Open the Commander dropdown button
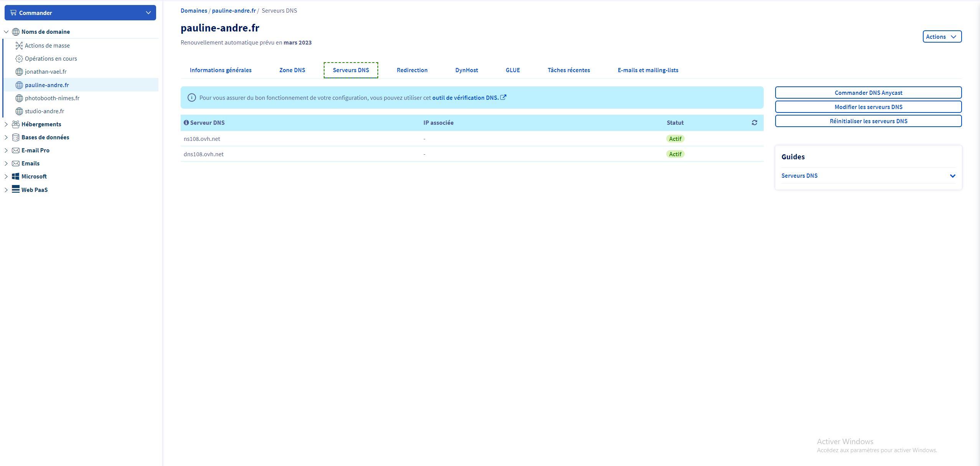 (80, 13)
